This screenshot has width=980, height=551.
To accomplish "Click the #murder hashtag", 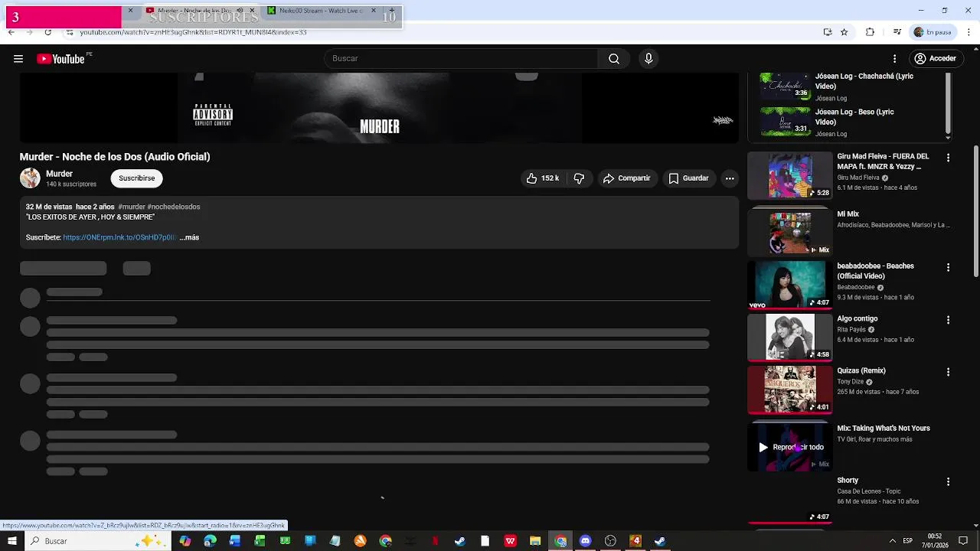I will (x=132, y=207).
